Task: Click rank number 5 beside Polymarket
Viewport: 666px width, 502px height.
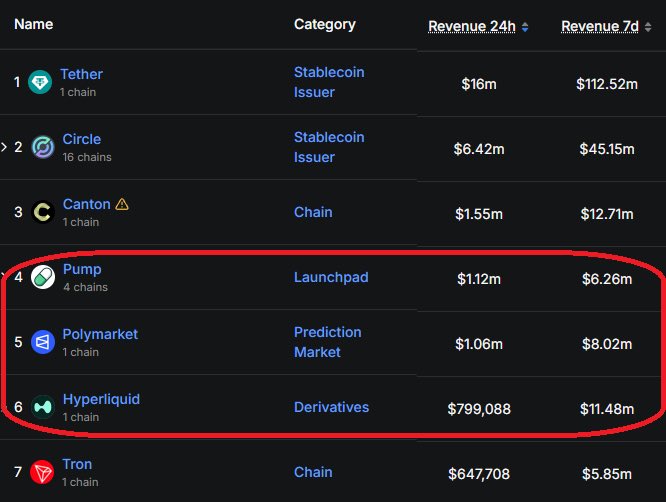Action: tap(18, 342)
